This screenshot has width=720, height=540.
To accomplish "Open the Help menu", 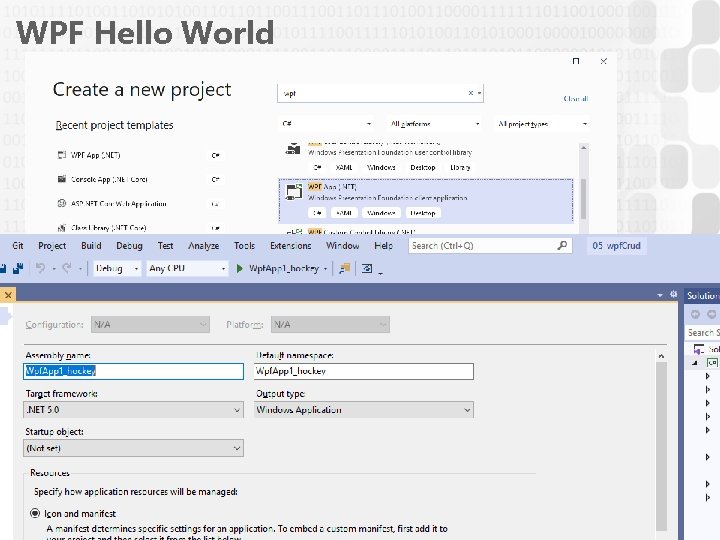I will 383,246.
